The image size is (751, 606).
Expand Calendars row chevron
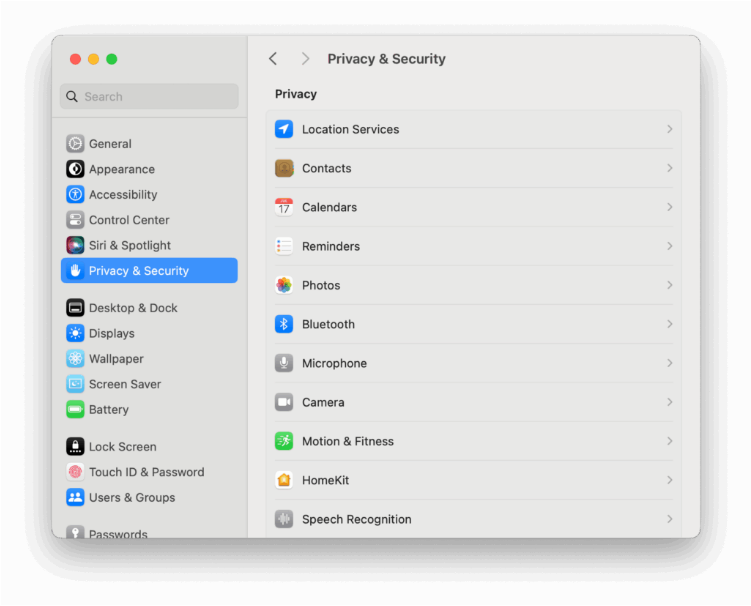pyautogui.click(x=670, y=207)
